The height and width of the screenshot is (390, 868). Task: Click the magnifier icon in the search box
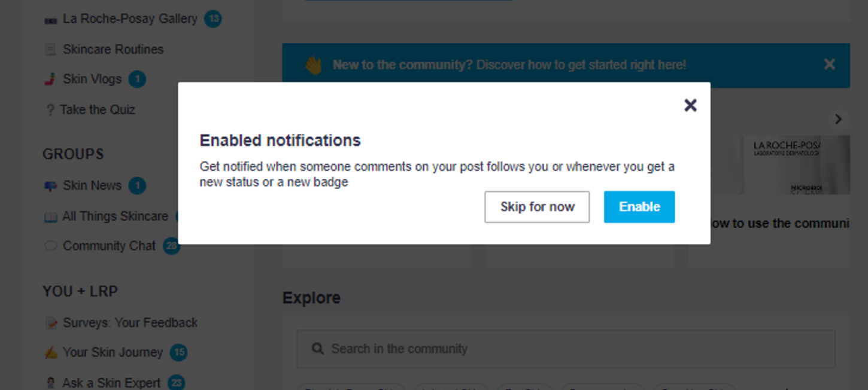pyautogui.click(x=317, y=349)
